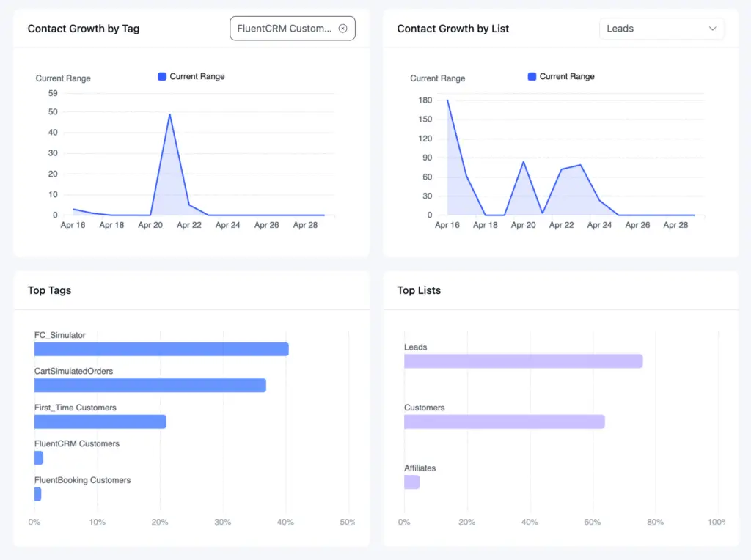The image size is (751, 560).
Task: Click the 180 y-axis value in List chart
Action: pyautogui.click(x=425, y=100)
